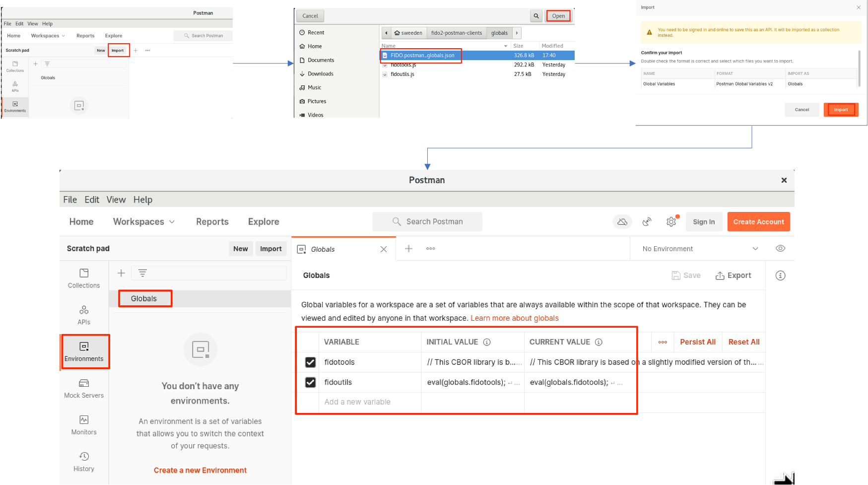Click the satellite capture requests icon

[647, 222]
